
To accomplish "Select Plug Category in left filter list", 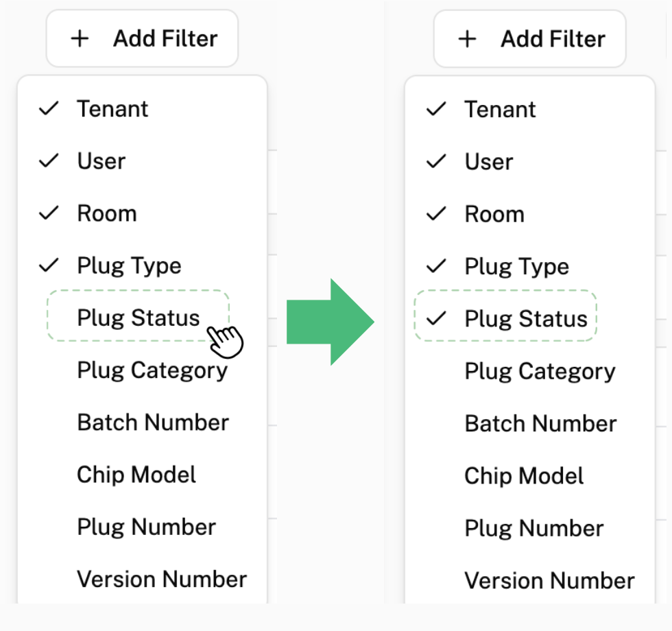I will (152, 370).
